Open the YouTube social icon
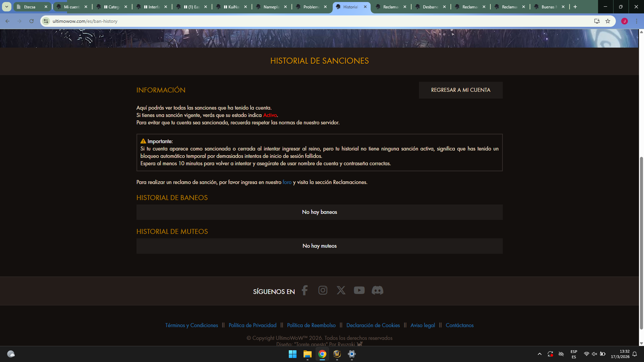The height and width of the screenshot is (362, 644). (x=359, y=290)
